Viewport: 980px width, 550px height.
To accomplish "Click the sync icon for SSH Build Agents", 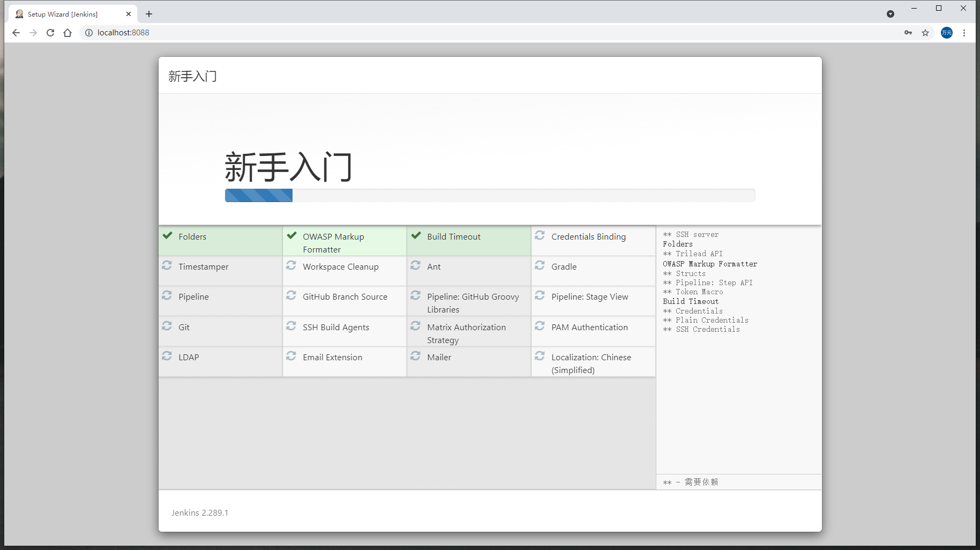I will pos(291,326).
